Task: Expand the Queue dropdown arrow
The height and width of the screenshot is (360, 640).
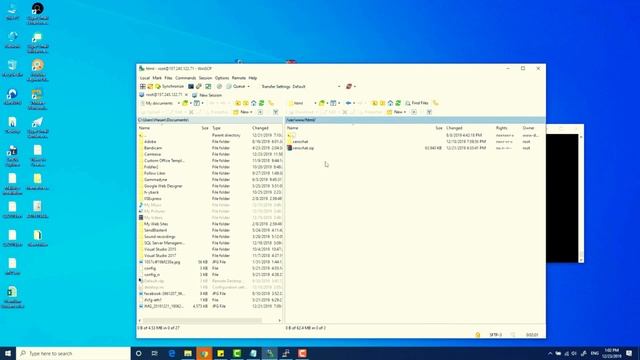Action: 248,87
